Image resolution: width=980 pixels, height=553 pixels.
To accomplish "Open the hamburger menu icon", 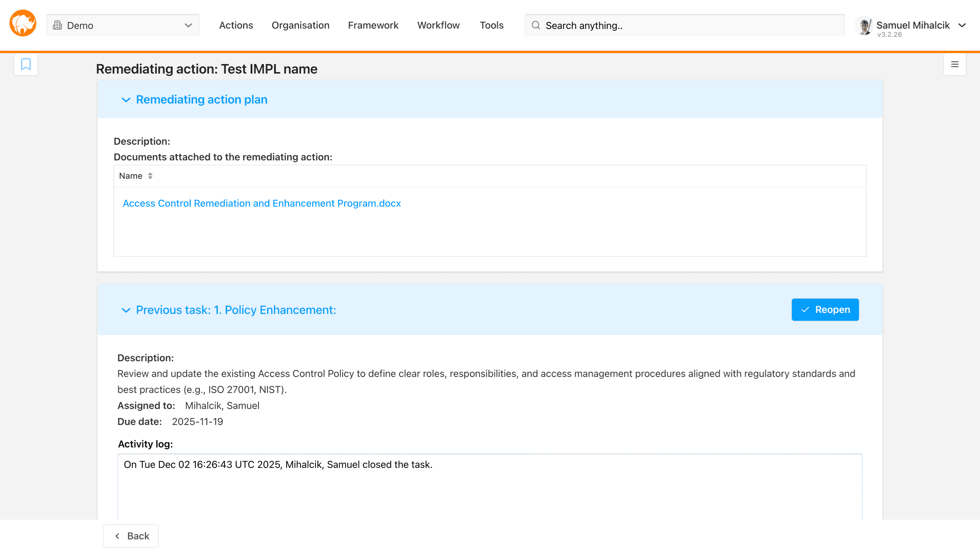I will [x=954, y=64].
